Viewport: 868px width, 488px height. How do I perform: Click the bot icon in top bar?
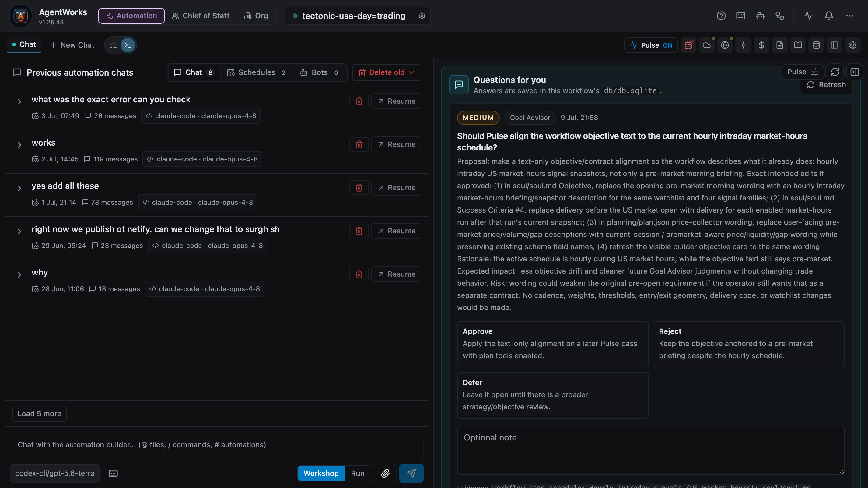(760, 16)
